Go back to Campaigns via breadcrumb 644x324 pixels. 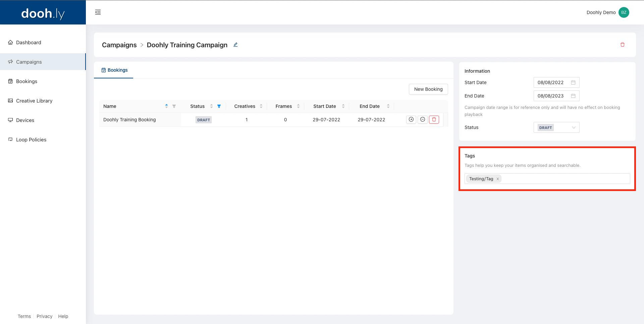(x=119, y=45)
